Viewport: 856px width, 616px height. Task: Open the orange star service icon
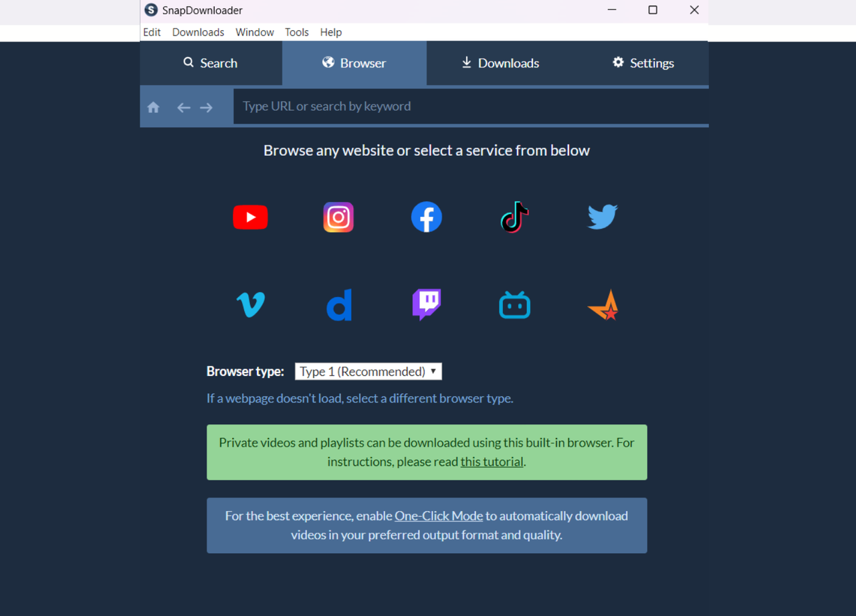[x=603, y=305]
